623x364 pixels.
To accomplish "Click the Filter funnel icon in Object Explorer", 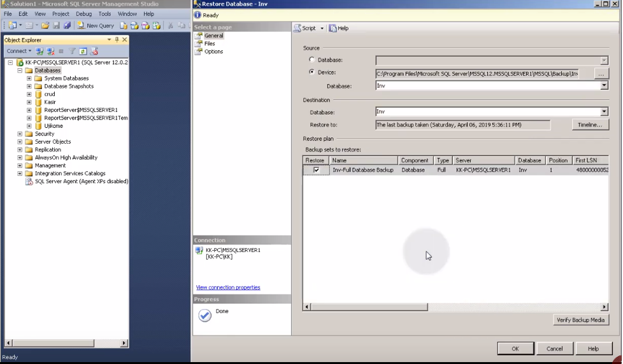I will pos(72,51).
